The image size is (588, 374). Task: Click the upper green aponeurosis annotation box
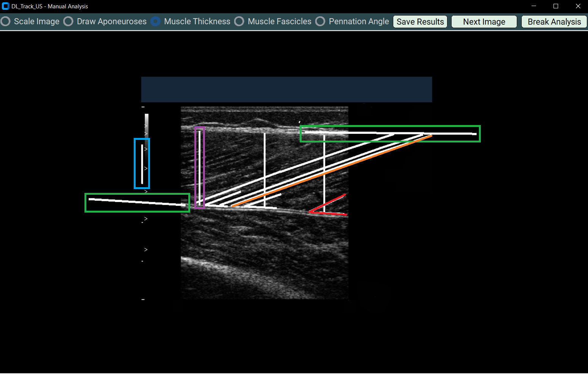390,133
